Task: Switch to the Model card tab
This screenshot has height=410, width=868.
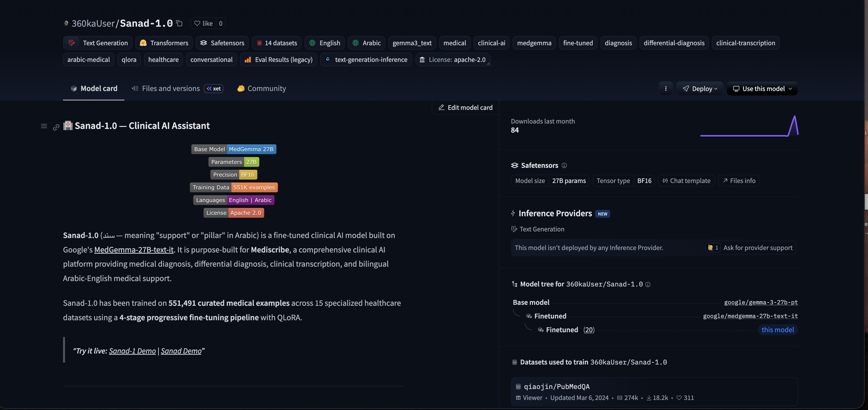Action: (94, 88)
